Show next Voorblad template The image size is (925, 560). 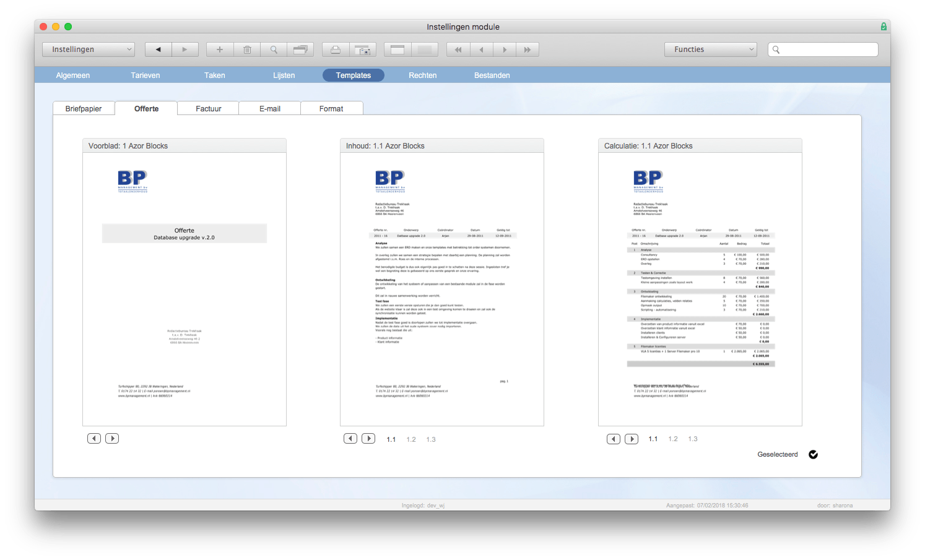coord(112,438)
